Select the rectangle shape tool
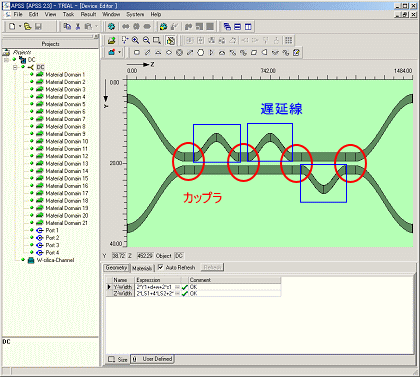The image size is (420, 377). pyautogui.click(x=137, y=53)
